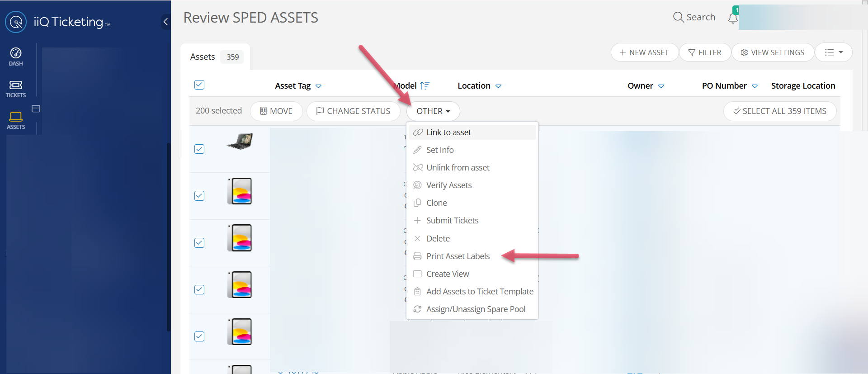
Task: Open the FILTER button
Action: click(705, 52)
